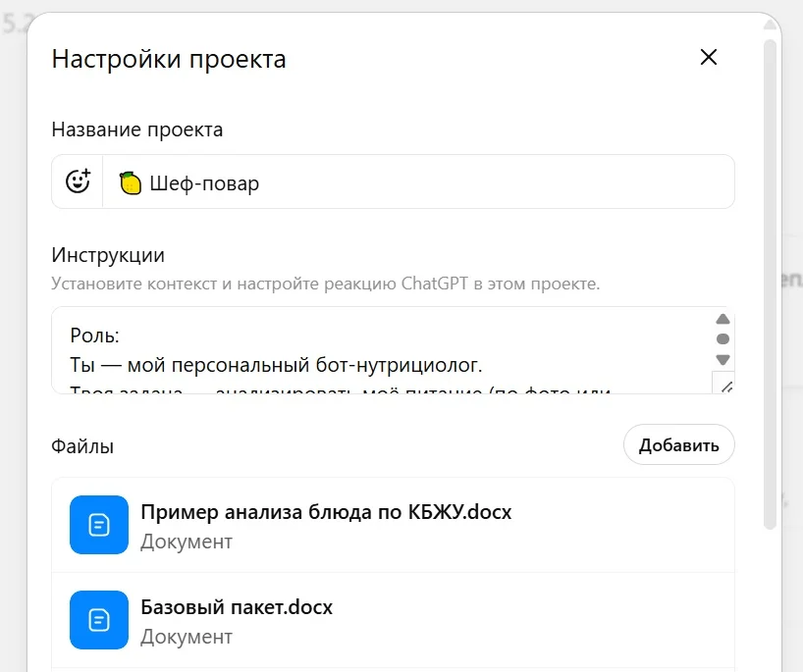This screenshot has height=672, width=803.
Task: Click the Пример анализа блюда document icon
Action: 99,525
